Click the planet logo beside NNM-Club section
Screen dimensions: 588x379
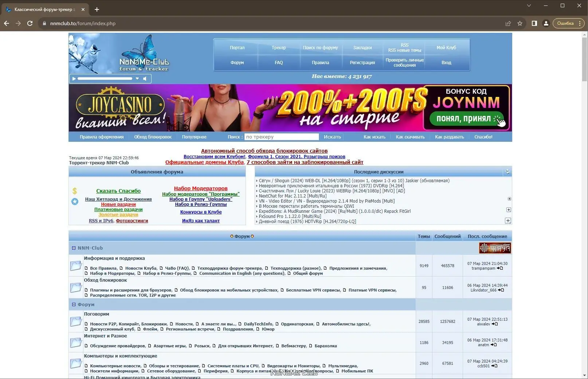495,248
